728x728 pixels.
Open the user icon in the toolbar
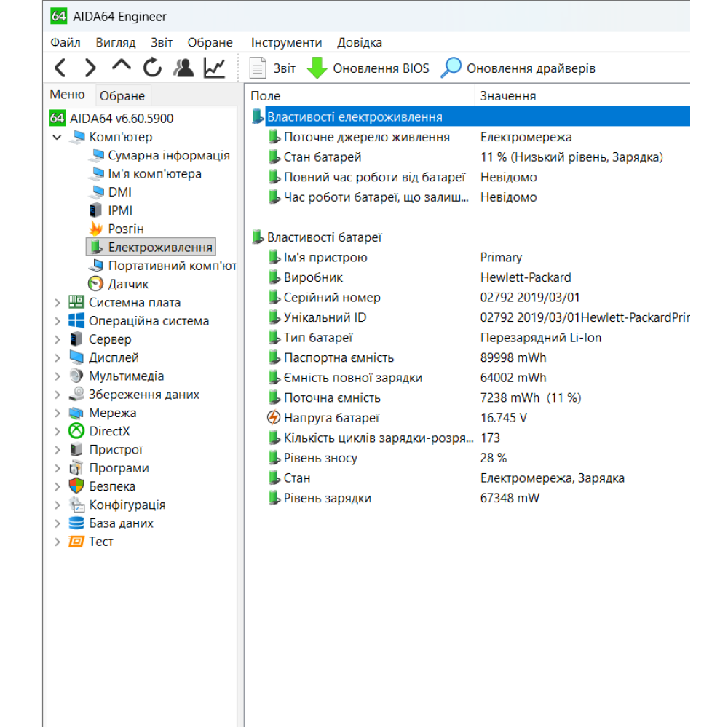point(183,68)
